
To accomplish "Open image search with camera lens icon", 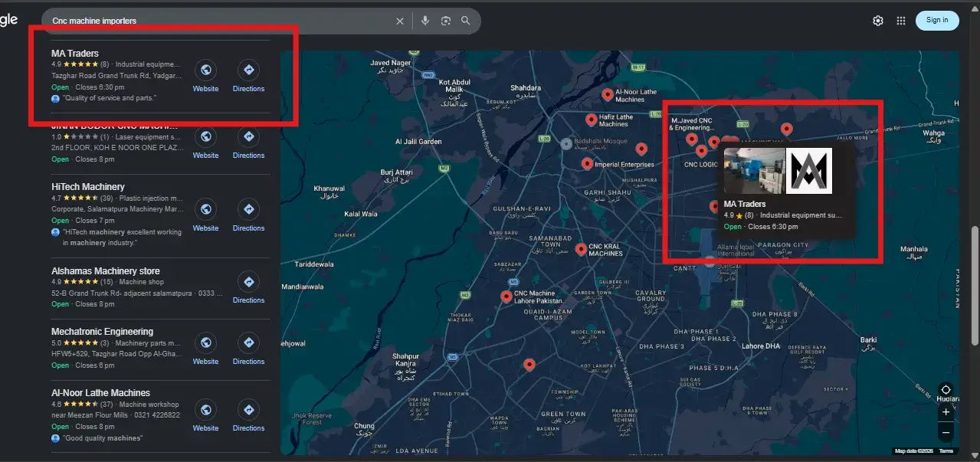I will click(445, 21).
